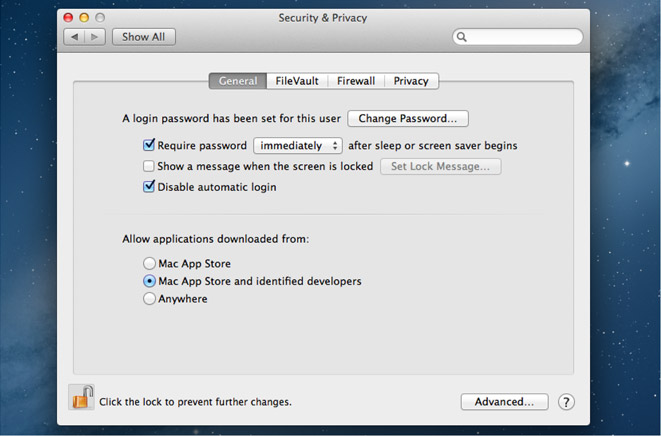Image resolution: width=661 pixels, height=436 pixels.
Task: Minimize the window with the yellow button
Action: 84,18
